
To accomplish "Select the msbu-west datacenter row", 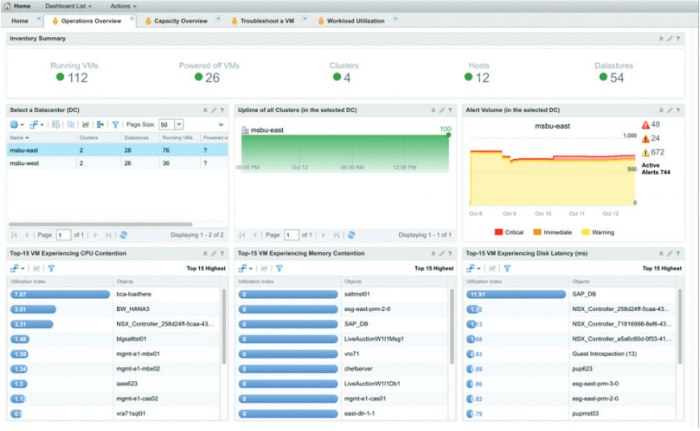I will (x=118, y=163).
